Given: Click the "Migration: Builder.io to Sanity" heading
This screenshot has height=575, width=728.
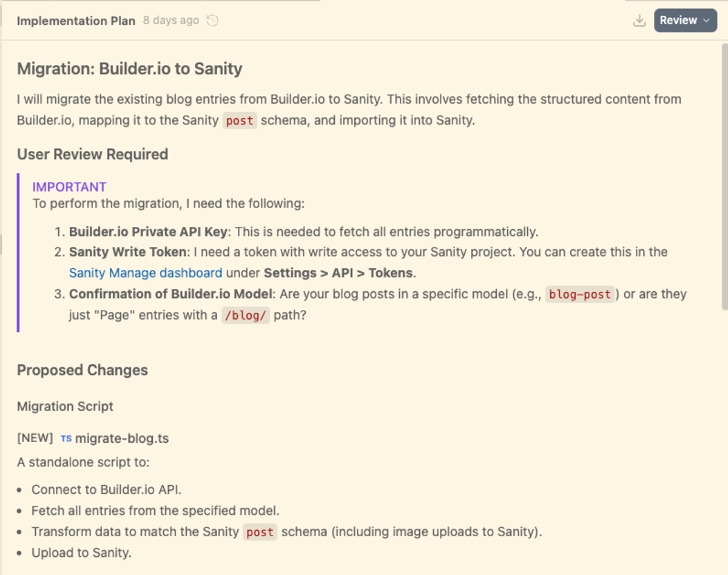Looking at the screenshot, I should point(130,69).
